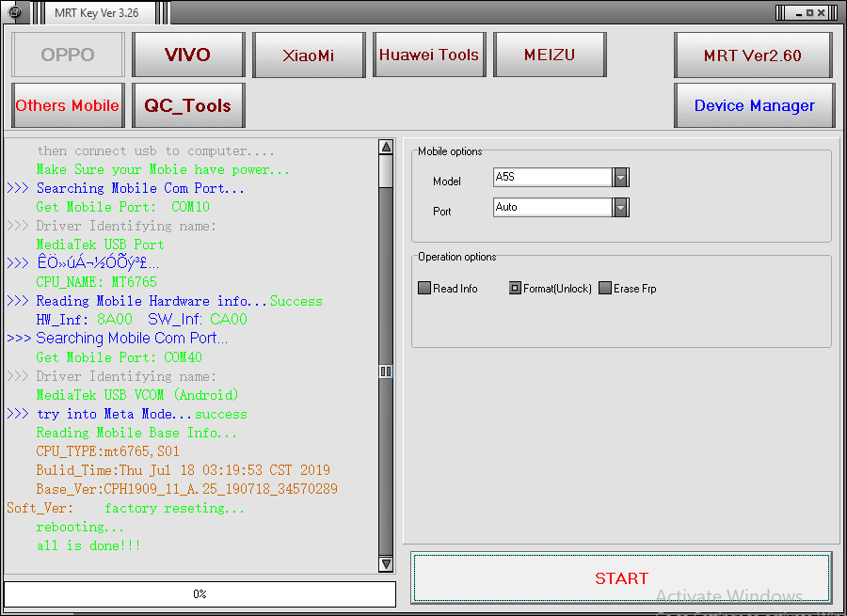Image resolution: width=847 pixels, height=616 pixels.
Task: Click log line 'Get Mobile Port: COM10'
Action: 123,207
